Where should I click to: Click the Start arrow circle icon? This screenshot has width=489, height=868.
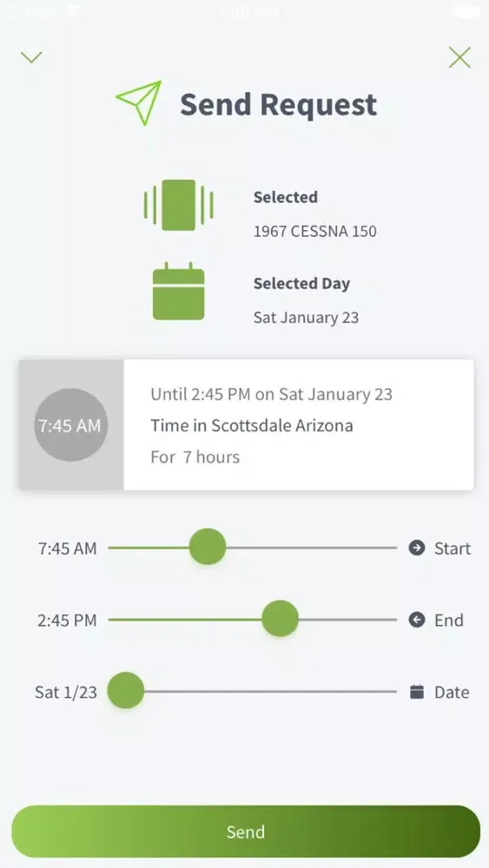(416, 548)
